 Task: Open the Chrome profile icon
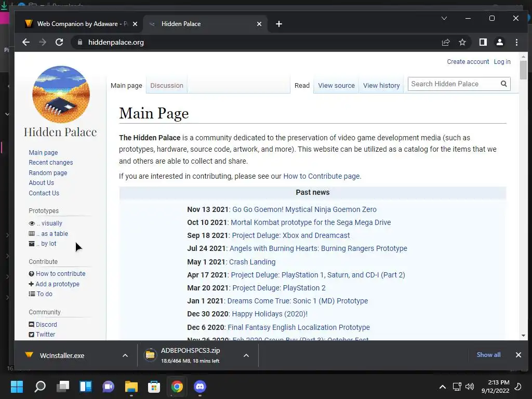(500, 42)
